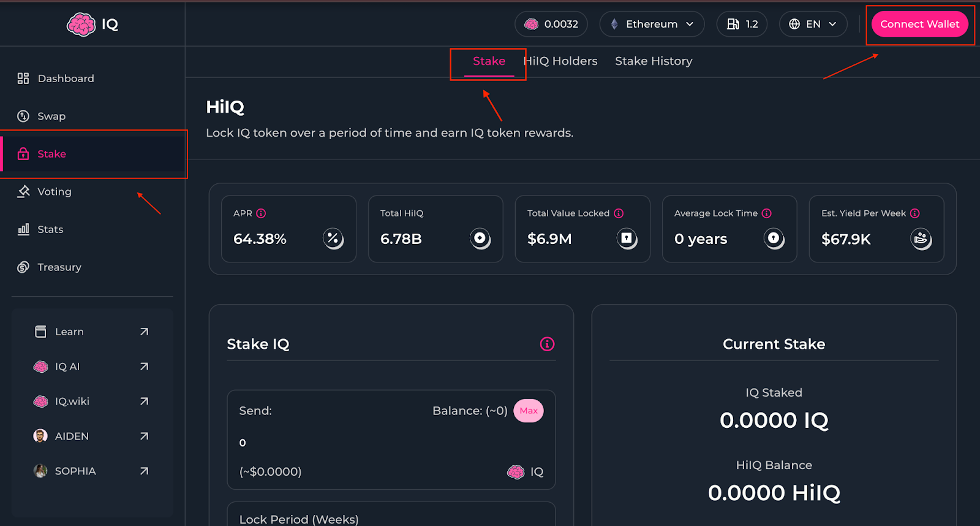Click the 0.0000 IQ staked amount
The width and height of the screenshot is (980, 526).
774,421
